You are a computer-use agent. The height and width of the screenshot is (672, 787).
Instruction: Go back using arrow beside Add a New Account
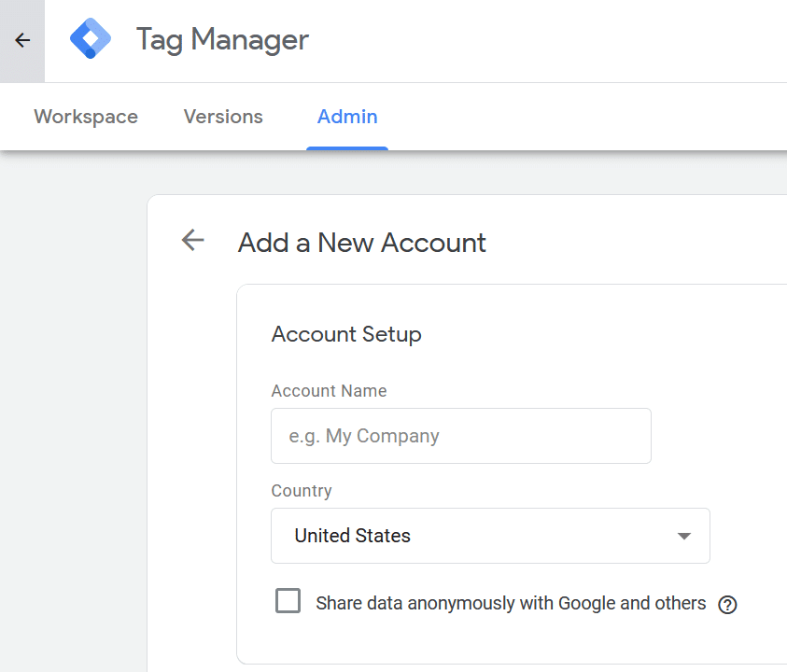click(192, 240)
